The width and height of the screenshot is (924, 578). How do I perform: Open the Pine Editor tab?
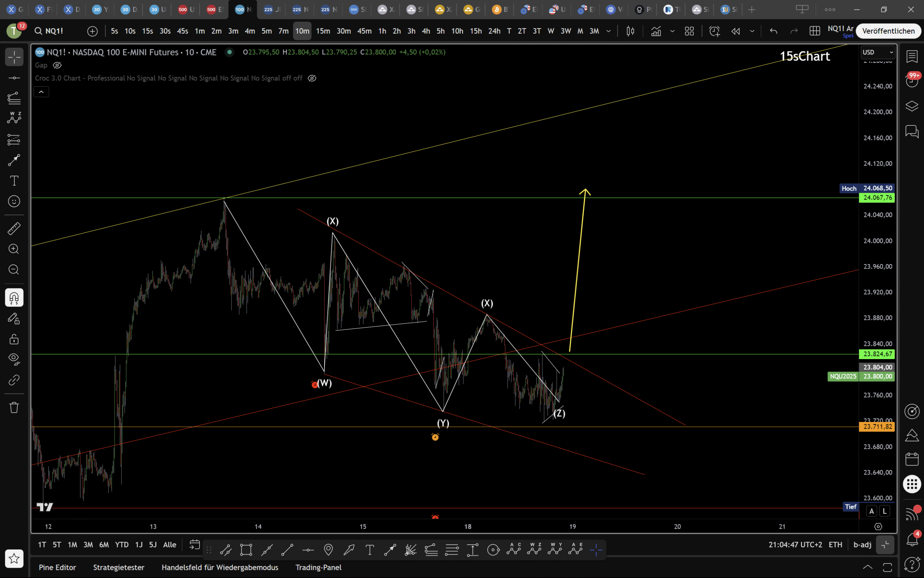click(x=57, y=567)
